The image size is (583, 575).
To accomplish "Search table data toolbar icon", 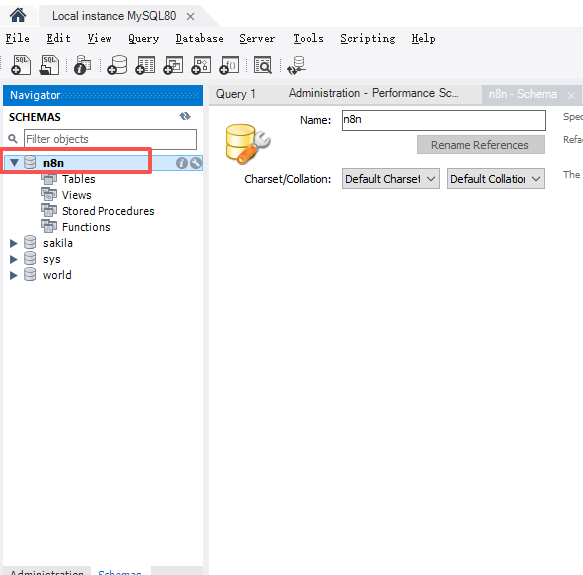I will pos(263,65).
